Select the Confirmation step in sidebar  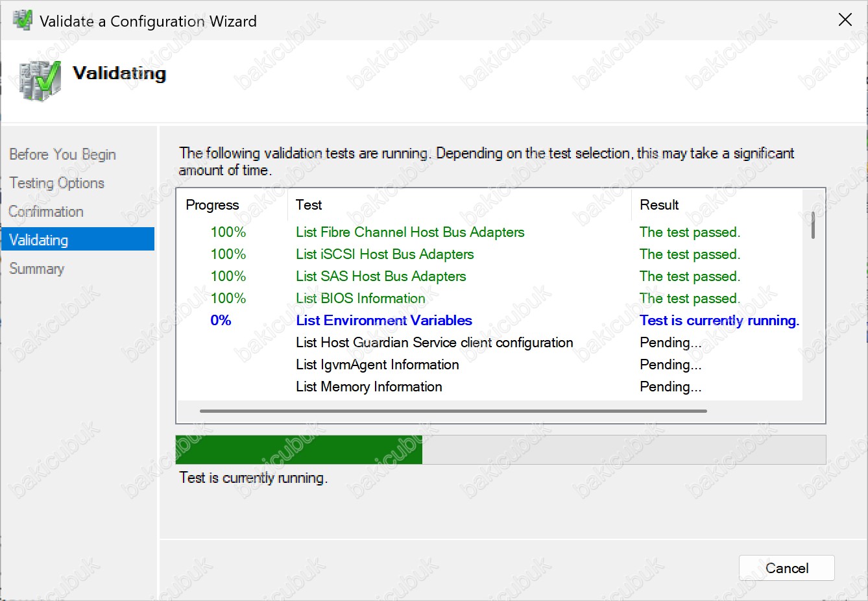tap(46, 212)
